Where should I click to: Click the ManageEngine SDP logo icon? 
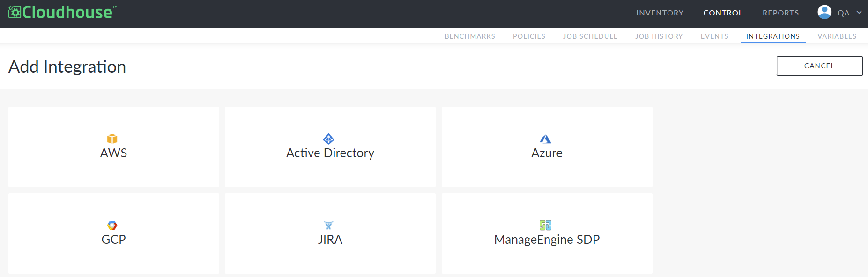tap(545, 225)
